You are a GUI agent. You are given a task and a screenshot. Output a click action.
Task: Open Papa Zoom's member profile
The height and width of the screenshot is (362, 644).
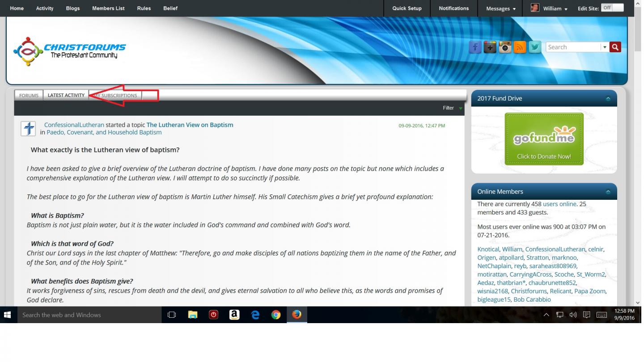point(590,291)
